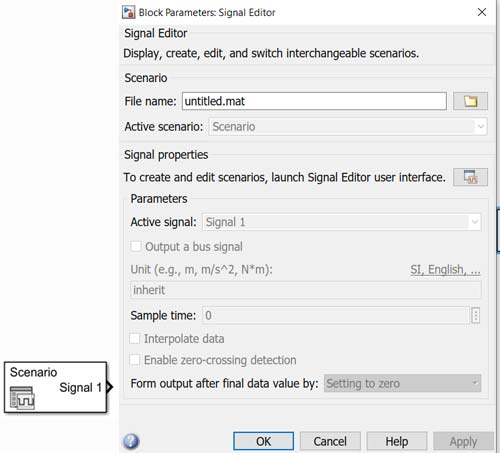
Task: Click the File name field containing untitled.mat
Action: pyautogui.click(x=314, y=101)
